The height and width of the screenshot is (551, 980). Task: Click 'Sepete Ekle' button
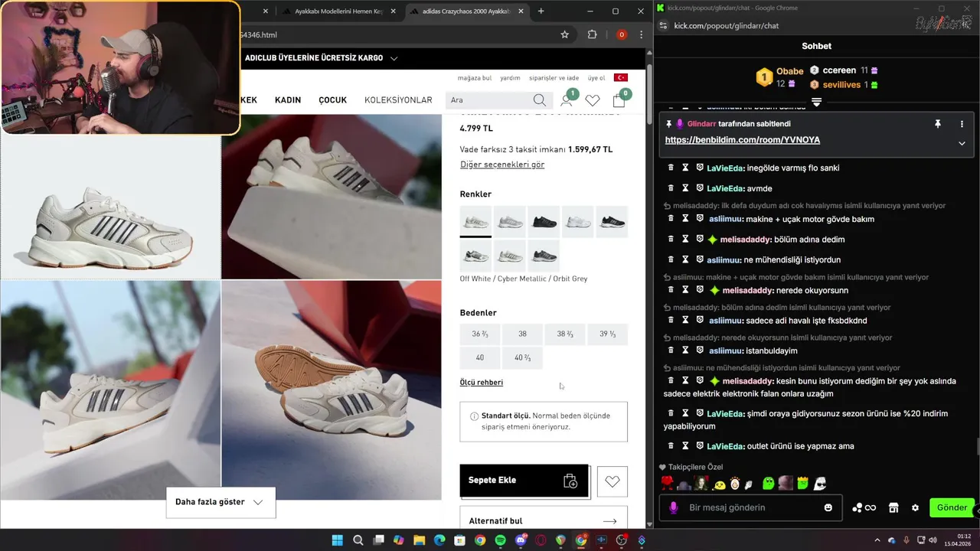(x=524, y=481)
